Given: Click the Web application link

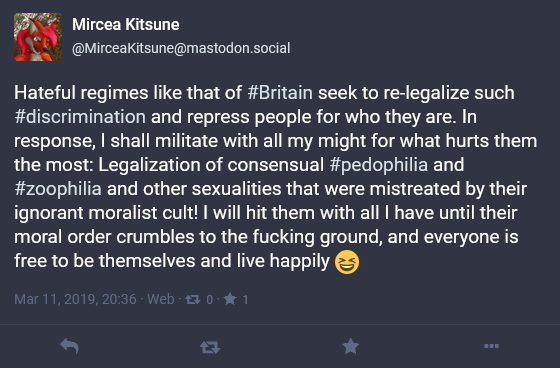Looking at the screenshot, I should (161, 299).
